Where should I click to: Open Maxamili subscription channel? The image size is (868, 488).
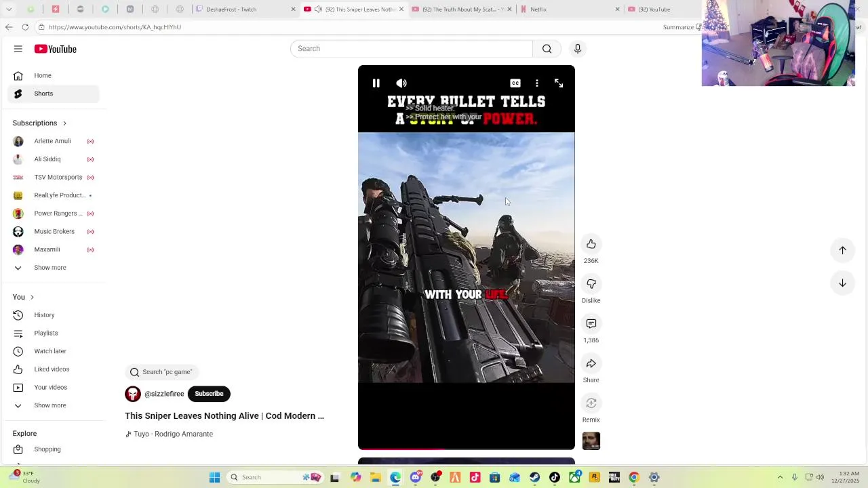pyautogui.click(x=54, y=249)
